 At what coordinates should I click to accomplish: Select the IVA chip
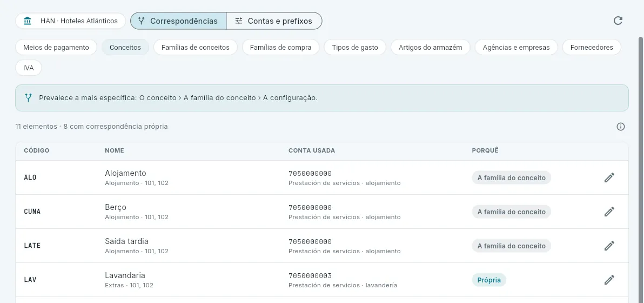pyautogui.click(x=29, y=68)
